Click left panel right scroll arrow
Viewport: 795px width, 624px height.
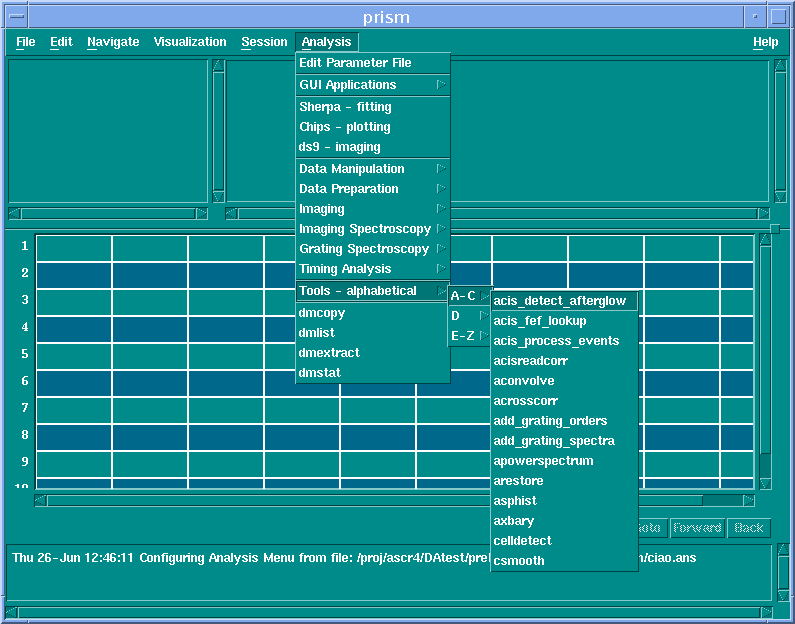202,213
